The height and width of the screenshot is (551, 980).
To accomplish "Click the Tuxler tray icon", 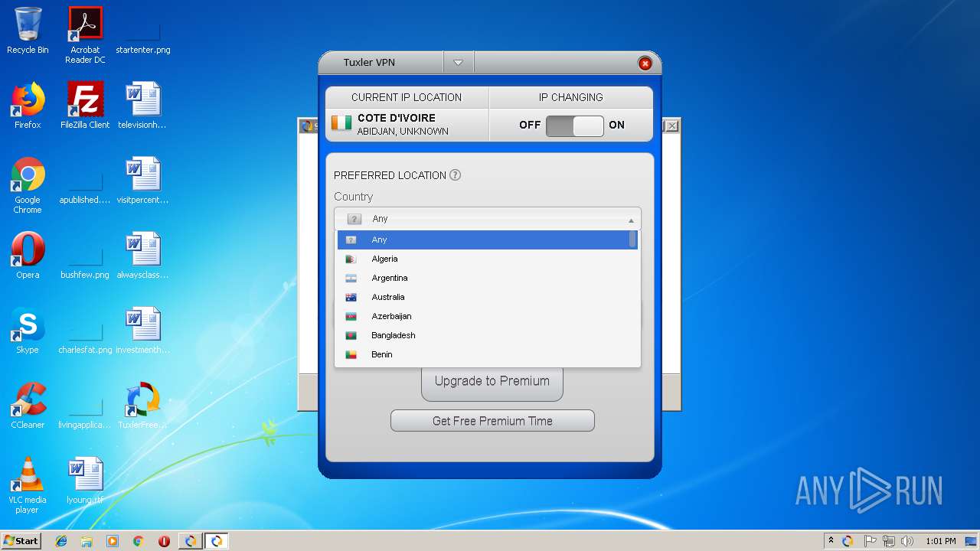I will [x=848, y=541].
